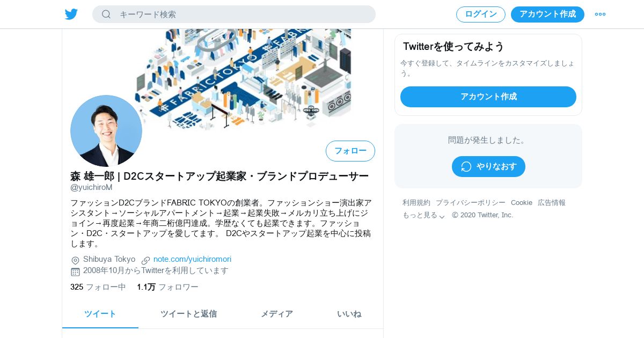644x338 pixels.
Task: Open the three-dots more menu
Action: coord(600,14)
